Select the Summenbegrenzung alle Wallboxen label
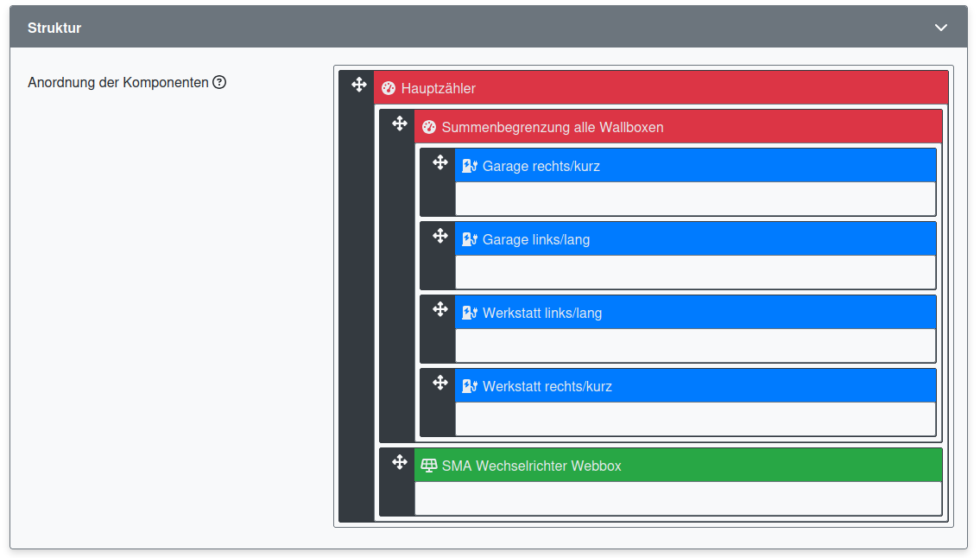This screenshot has height=558, width=980. click(x=553, y=127)
